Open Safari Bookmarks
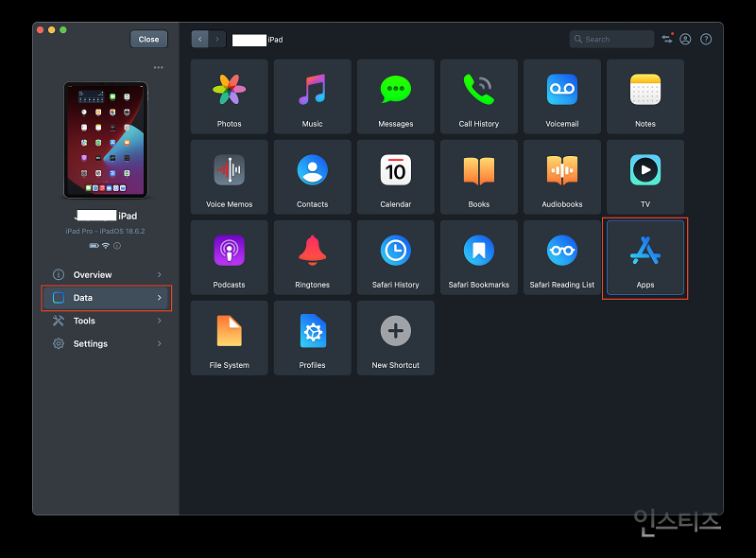Screen dimensions: 756x558 (479, 258)
